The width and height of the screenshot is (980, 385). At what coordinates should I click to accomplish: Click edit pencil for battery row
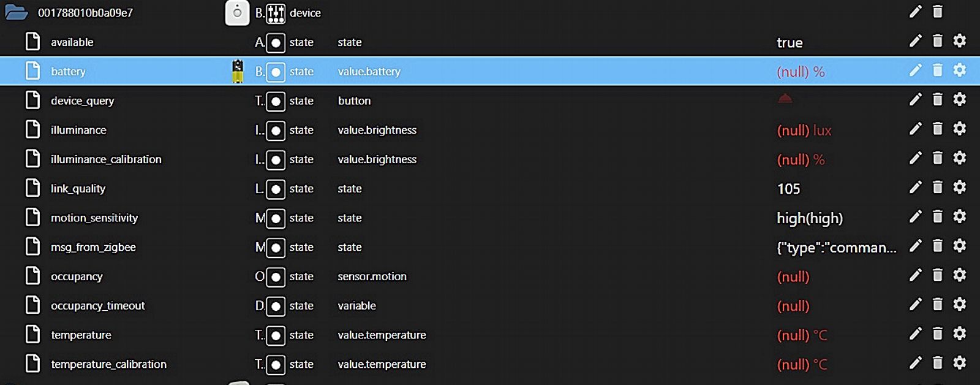(915, 71)
